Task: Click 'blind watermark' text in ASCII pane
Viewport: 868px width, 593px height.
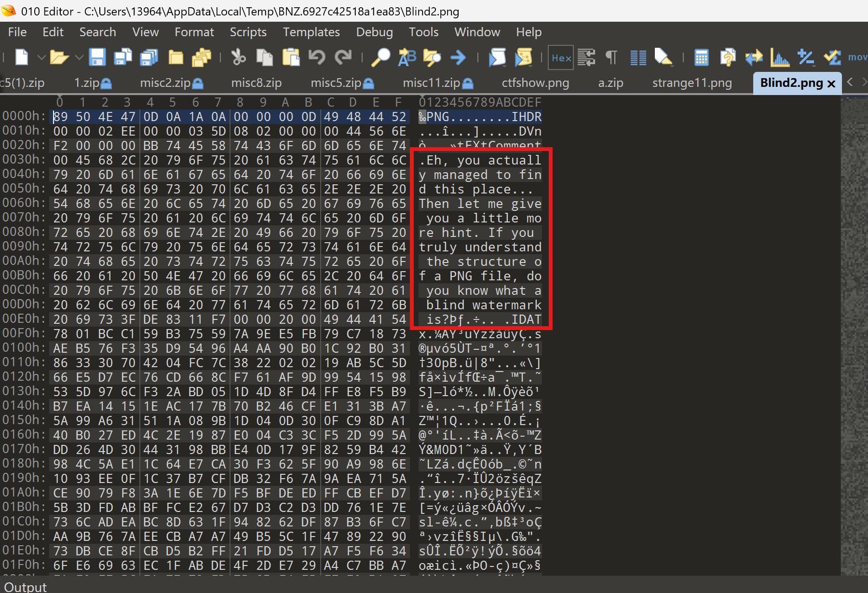Action: tap(484, 305)
